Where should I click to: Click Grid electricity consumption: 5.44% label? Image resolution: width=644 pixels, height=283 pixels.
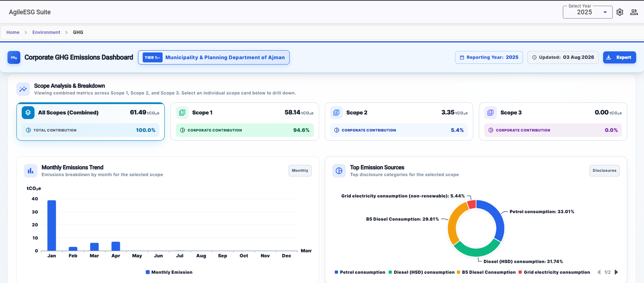[403, 196]
